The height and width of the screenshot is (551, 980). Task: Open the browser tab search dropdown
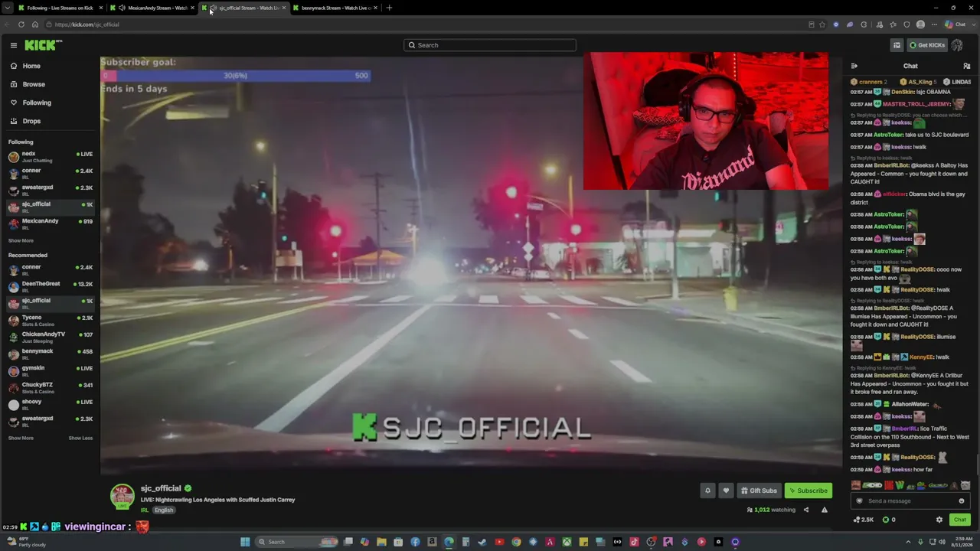(8, 8)
